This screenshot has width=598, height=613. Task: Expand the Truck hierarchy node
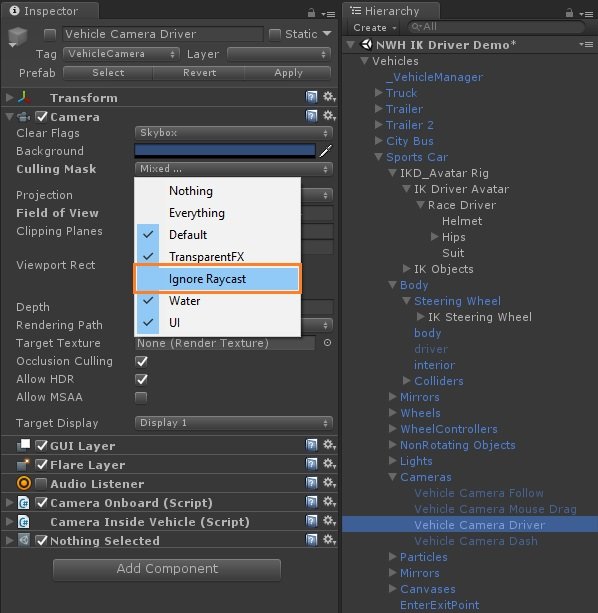378,93
